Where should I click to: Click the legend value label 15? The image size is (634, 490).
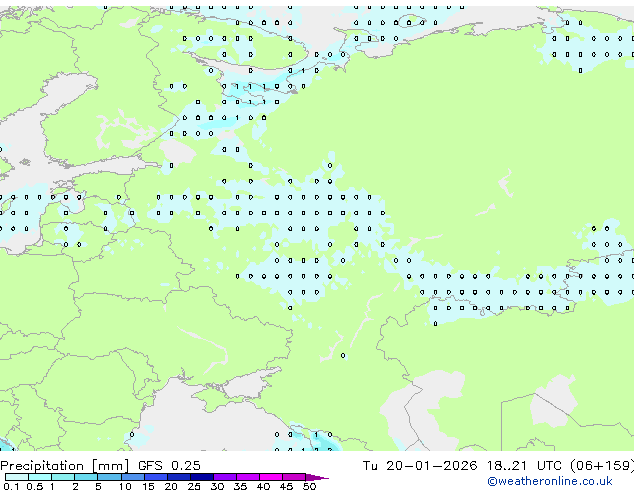[148, 486]
